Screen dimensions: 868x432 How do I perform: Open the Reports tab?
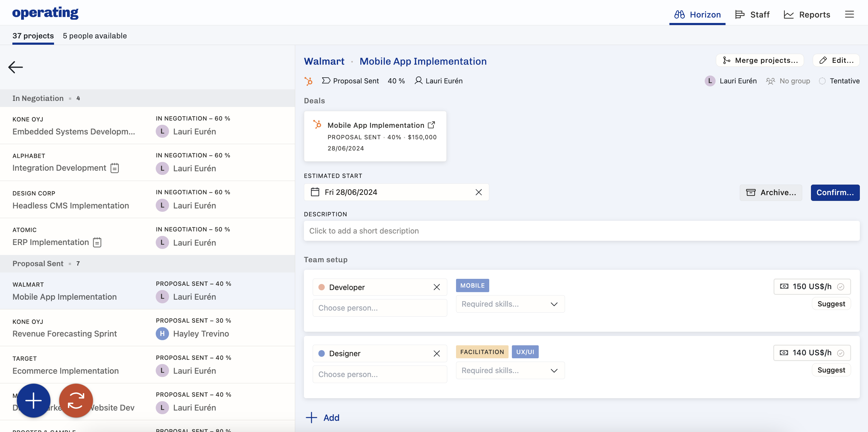click(x=807, y=15)
